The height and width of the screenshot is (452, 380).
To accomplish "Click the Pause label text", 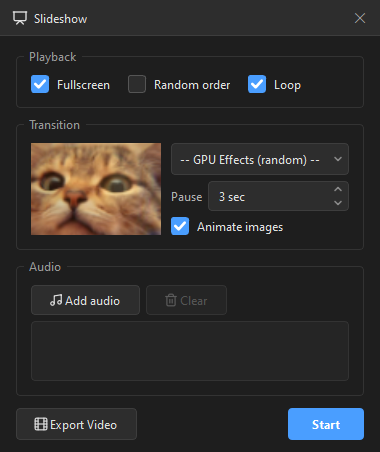I will (x=187, y=197).
